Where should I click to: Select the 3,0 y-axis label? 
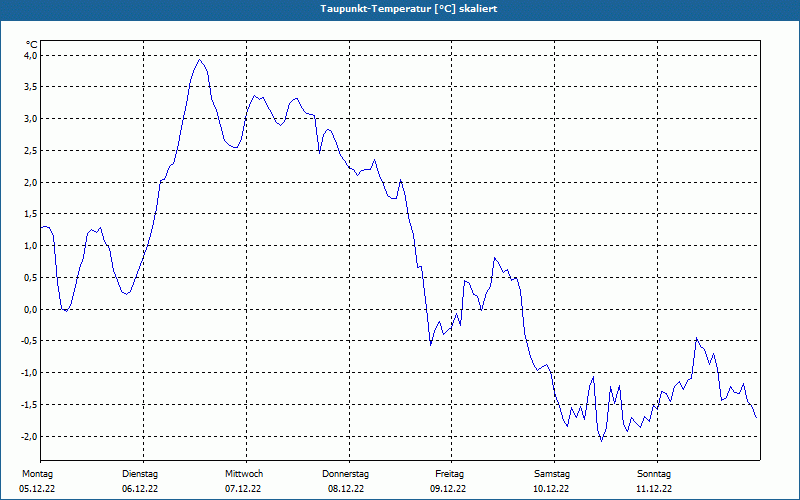click(x=30, y=118)
